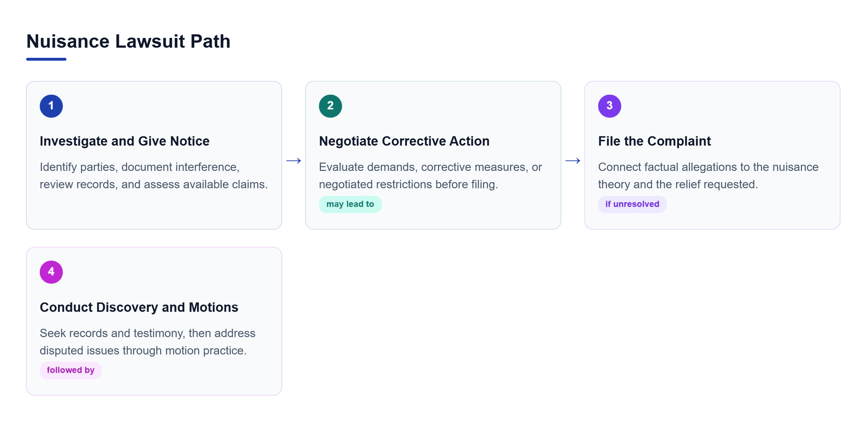Screen dimensions: 868x422
Task: Click the 'Identify parties, document interference' description
Action: 154,176
